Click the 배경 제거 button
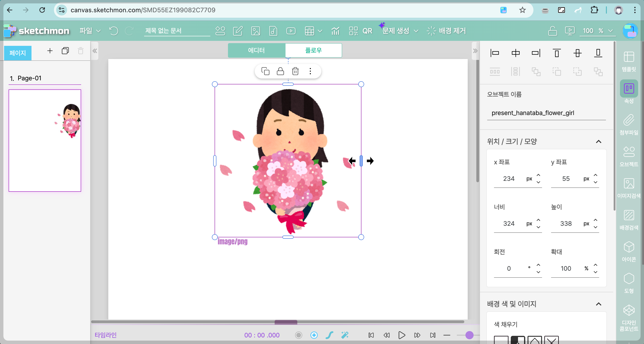 (446, 31)
